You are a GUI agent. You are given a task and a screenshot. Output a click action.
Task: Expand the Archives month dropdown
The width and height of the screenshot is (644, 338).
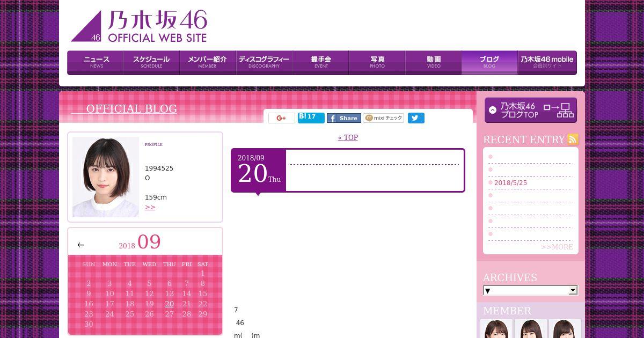[x=530, y=290]
